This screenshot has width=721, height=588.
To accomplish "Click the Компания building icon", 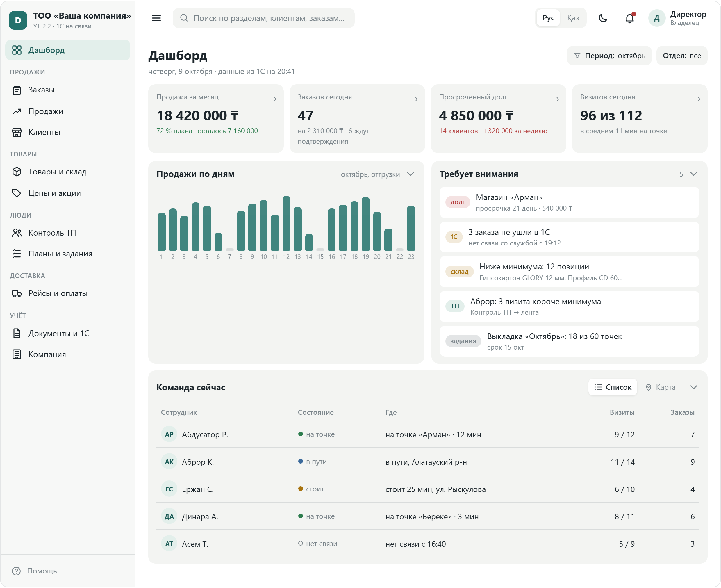I will tap(17, 354).
